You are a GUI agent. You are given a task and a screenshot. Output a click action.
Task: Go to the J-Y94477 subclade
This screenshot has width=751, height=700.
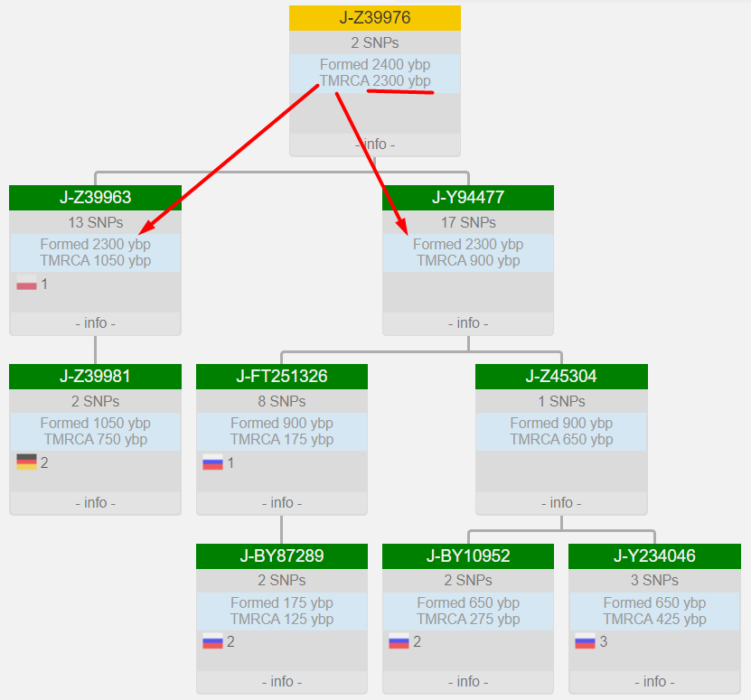tap(468, 198)
